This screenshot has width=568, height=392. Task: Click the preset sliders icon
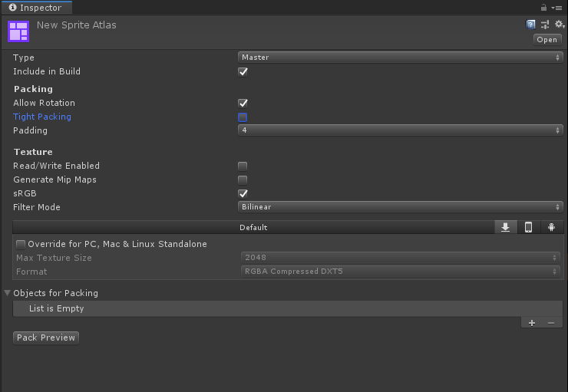545,25
